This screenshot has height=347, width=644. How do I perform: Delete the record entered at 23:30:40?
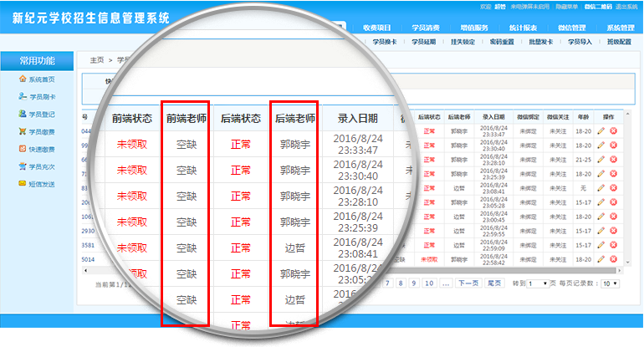point(614,145)
